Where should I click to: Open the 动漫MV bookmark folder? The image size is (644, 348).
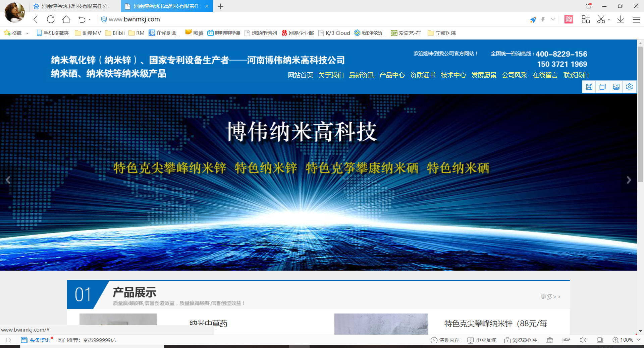pyautogui.click(x=88, y=33)
